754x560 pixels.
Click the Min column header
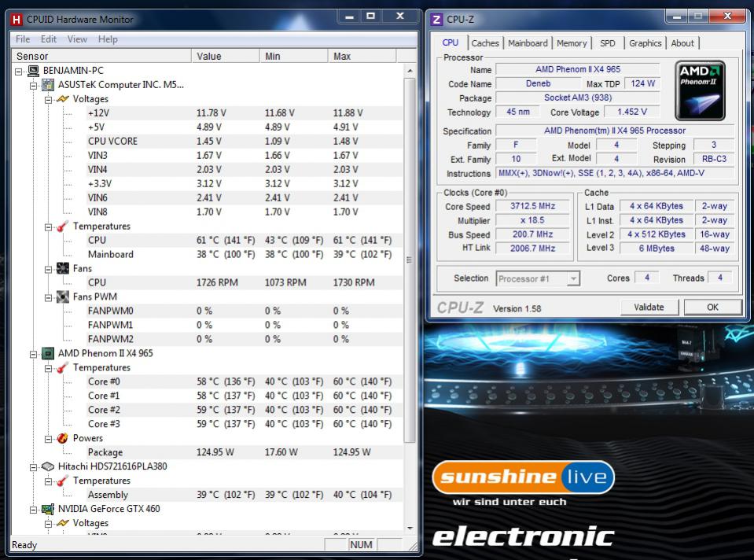tap(294, 57)
